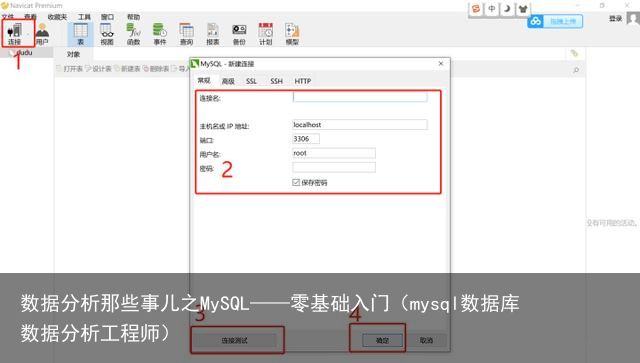
Task: Select the 对象 (Objects) tab
Action: pyautogui.click(x=73, y=54)
